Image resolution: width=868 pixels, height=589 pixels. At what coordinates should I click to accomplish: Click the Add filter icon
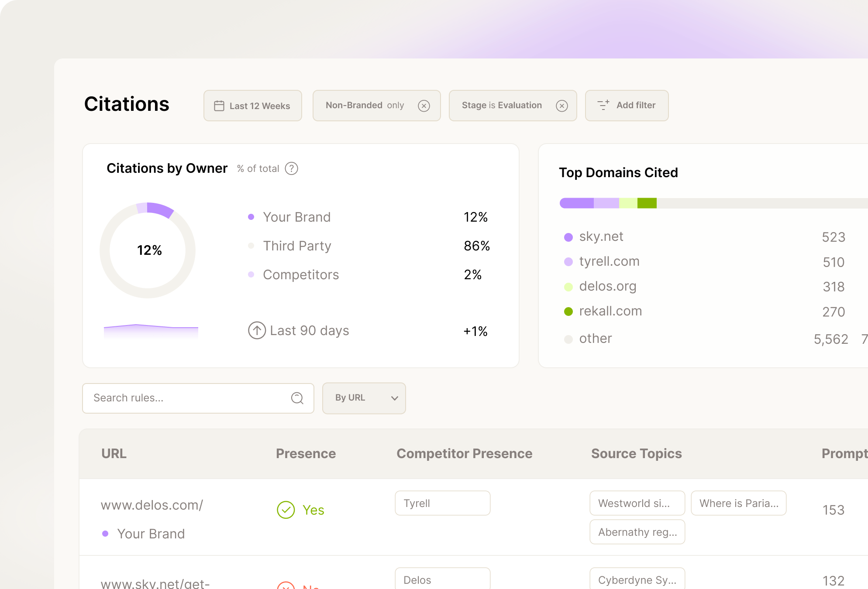pyautogui.click(x=603, y=106)
